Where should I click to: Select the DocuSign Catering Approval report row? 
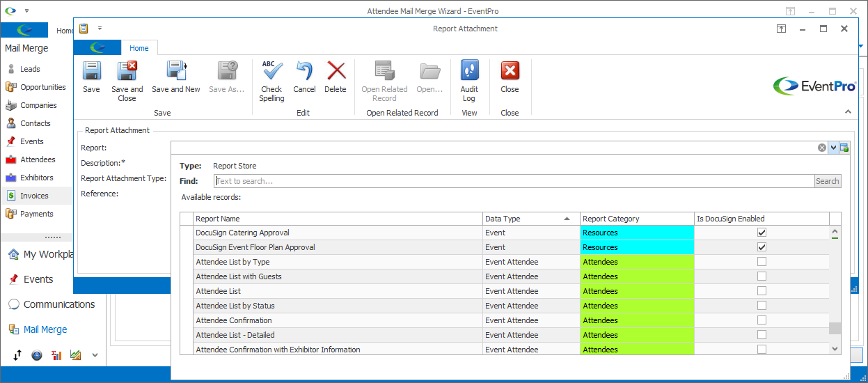coord(505,233)
